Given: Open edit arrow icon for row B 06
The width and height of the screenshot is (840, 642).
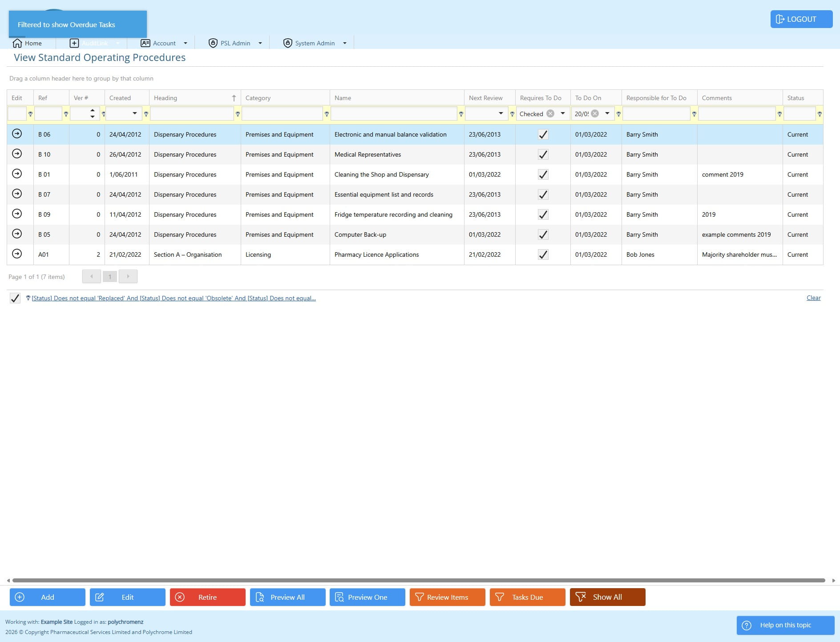Looking at the screenshot, I should [17, 133].
